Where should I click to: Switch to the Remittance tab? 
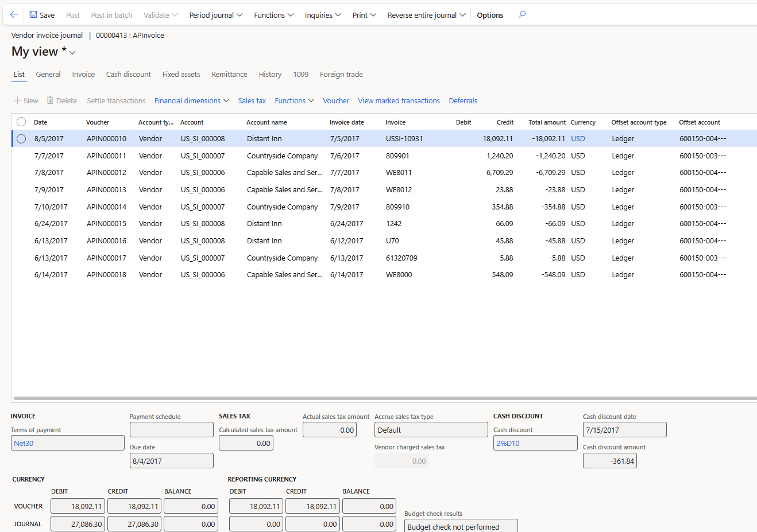(x=229, y=75)
